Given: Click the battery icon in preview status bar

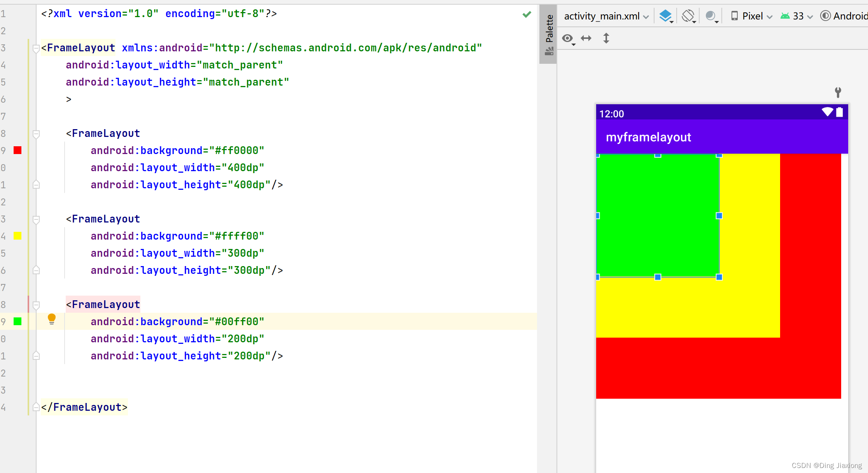Looking at the screenshot, I should click(x=839, y=112).
